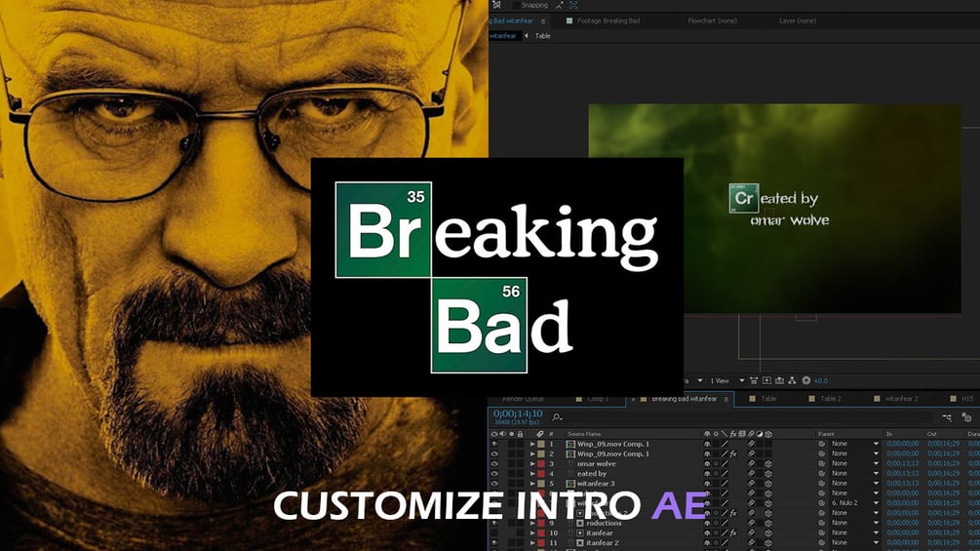The height and width of the screenshot is (551, 980).
Task: Click the Breaking Bad logo overlay image
Action: (x=497, y=277)
